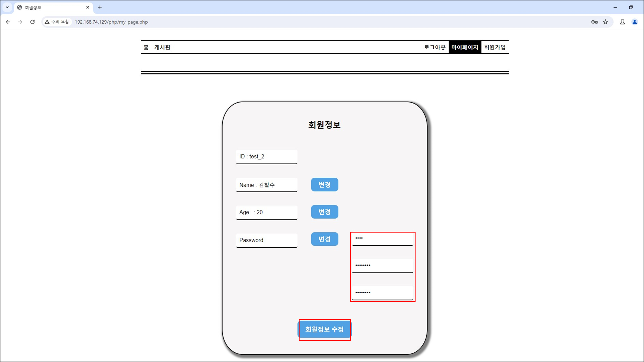Screen dimensions: 644x362
Task: Minimize the browser window
Action: pyautogui.click(x=615, y=7)
